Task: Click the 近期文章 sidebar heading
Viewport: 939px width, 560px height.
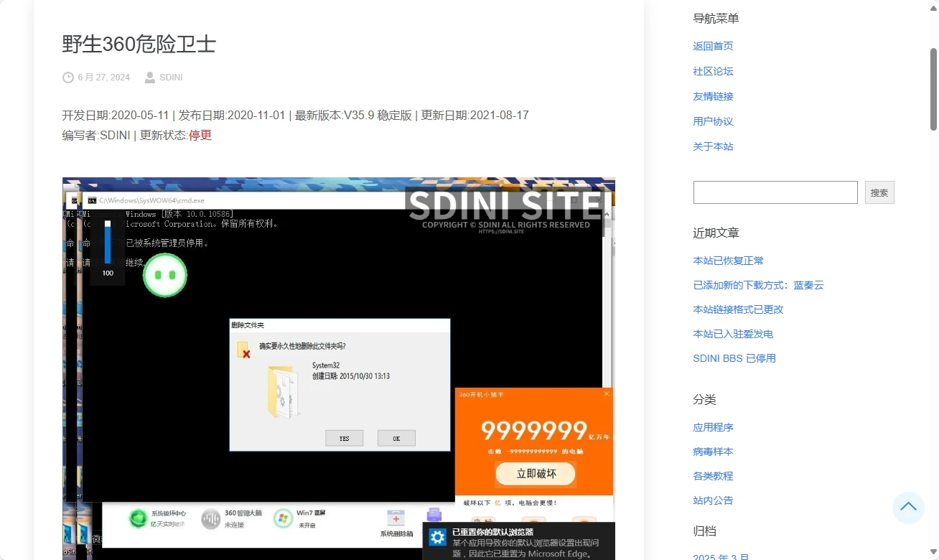Action: click(x=716, y=233)
